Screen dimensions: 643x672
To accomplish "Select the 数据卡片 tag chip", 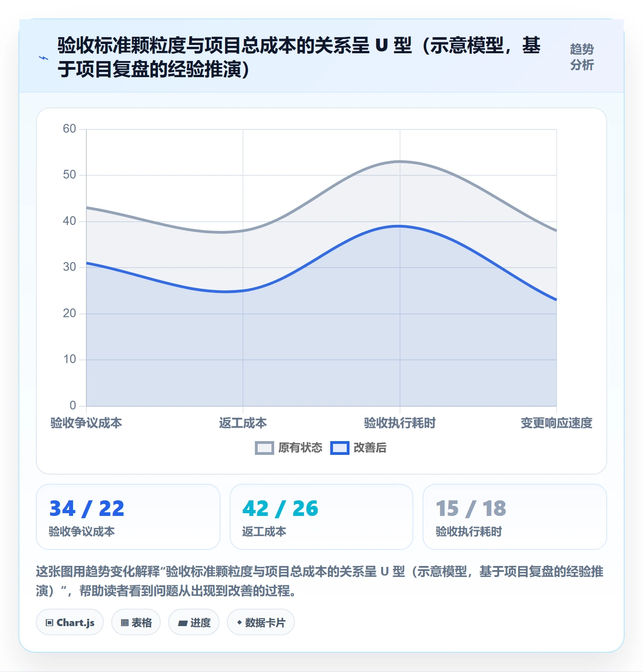I will 261,622.
